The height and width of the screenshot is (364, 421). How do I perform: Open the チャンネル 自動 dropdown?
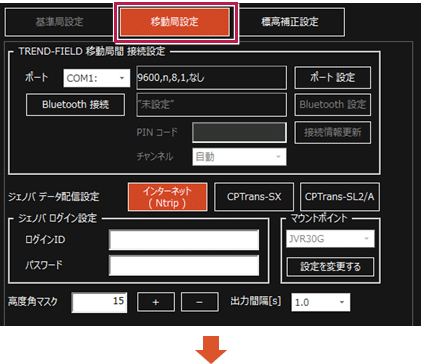pyautogui.click(x=239, y=157)
